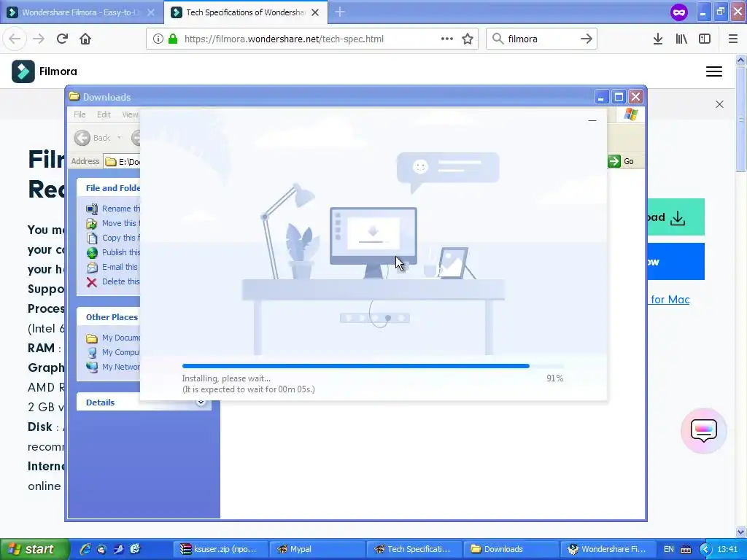
Task: Click the browser Back arrow
Action: point(15,39)
